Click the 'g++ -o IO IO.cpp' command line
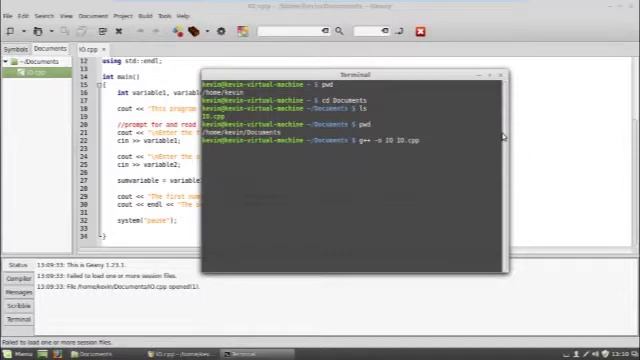640x360 pixels. tap(389, 140)
